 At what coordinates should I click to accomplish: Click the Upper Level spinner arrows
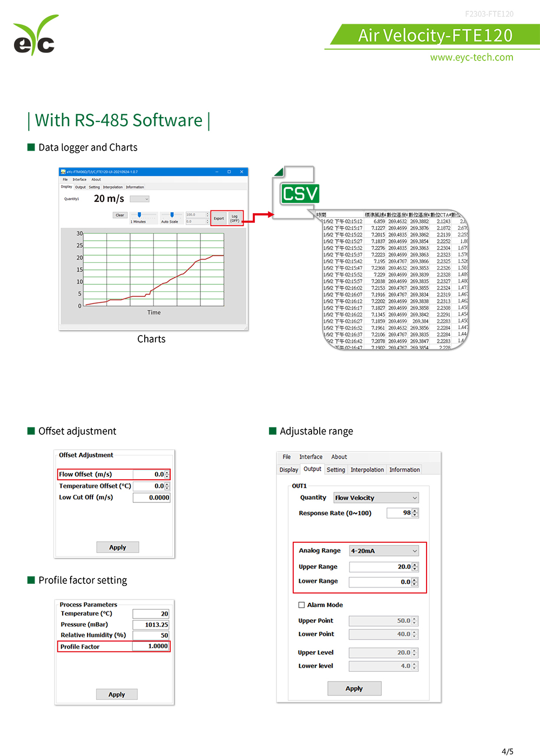point(415,652)
